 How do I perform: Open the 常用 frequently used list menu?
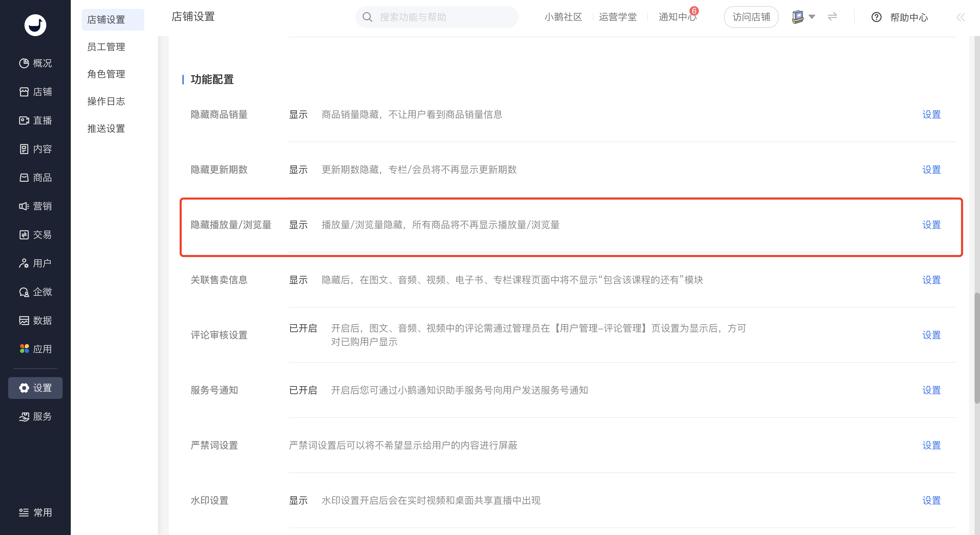(x=35, y=513)
